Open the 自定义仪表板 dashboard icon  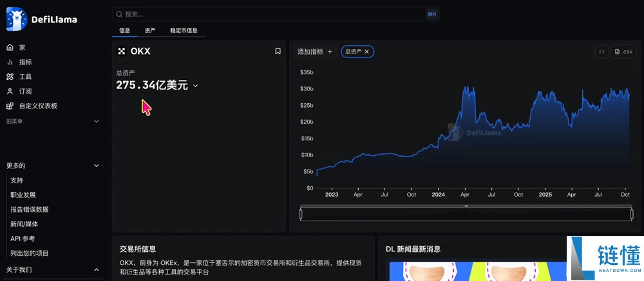point(10,106)
